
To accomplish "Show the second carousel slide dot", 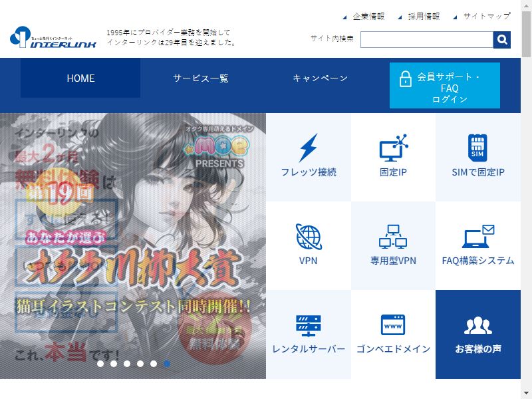I will [x=114, y=364].
